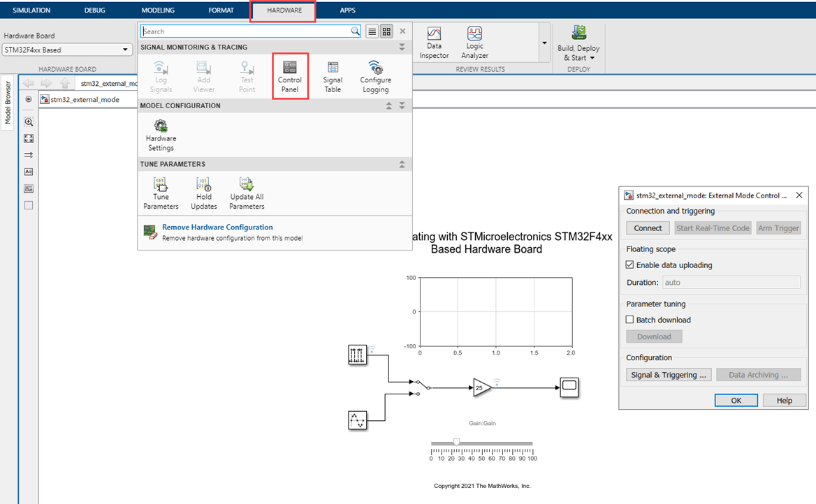This screenshot has height=504, width=816.
Task: Enable the Batch download checkbox
Action: click(x=630, y=320)
